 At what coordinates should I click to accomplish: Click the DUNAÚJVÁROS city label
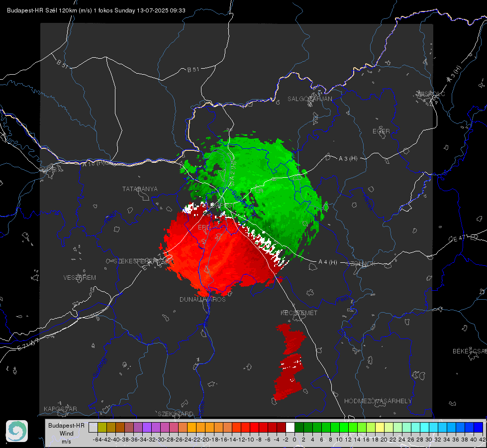coord(202,299)
